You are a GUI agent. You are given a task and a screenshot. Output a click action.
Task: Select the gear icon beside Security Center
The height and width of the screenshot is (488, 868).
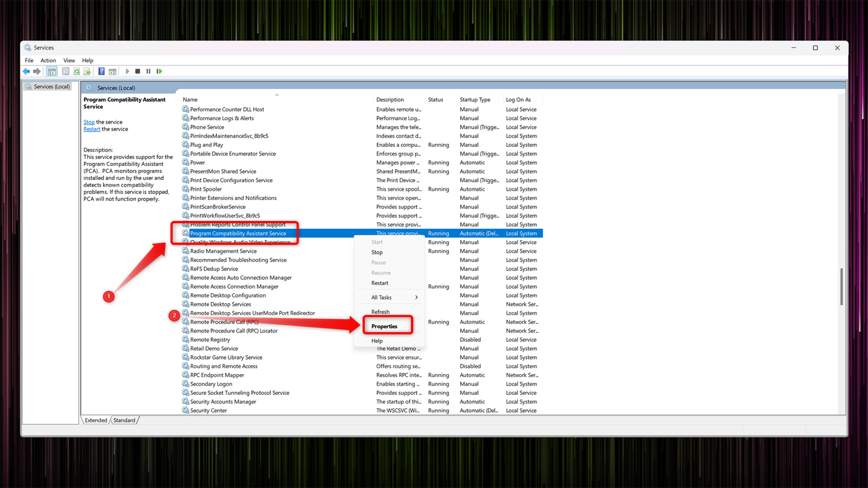(x=186, y=411)
